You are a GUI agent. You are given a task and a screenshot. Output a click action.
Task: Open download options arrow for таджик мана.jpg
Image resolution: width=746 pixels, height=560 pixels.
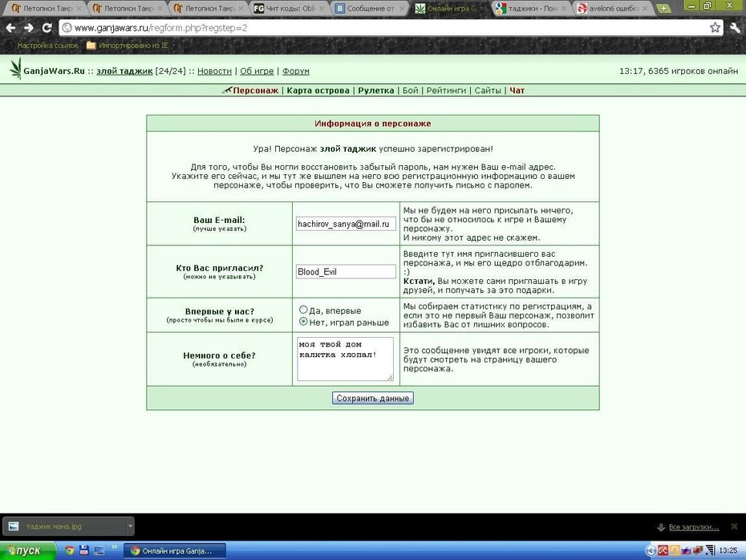(129, 526)
